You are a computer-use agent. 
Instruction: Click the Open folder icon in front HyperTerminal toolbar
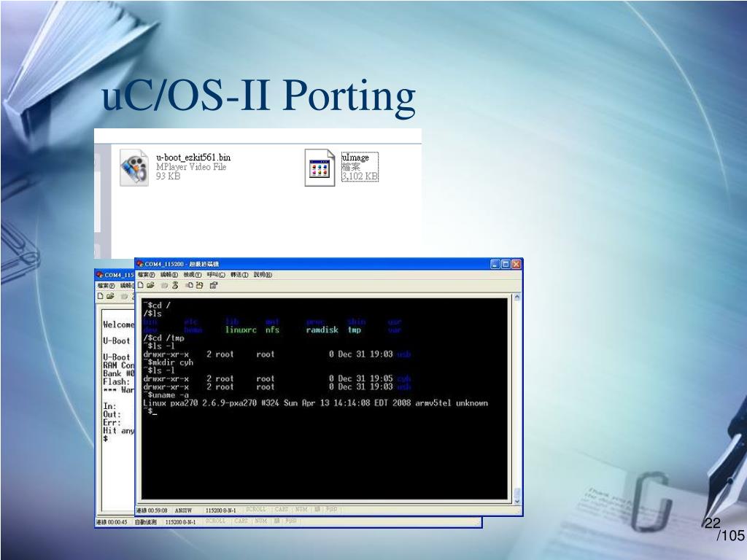pos(150,285)
